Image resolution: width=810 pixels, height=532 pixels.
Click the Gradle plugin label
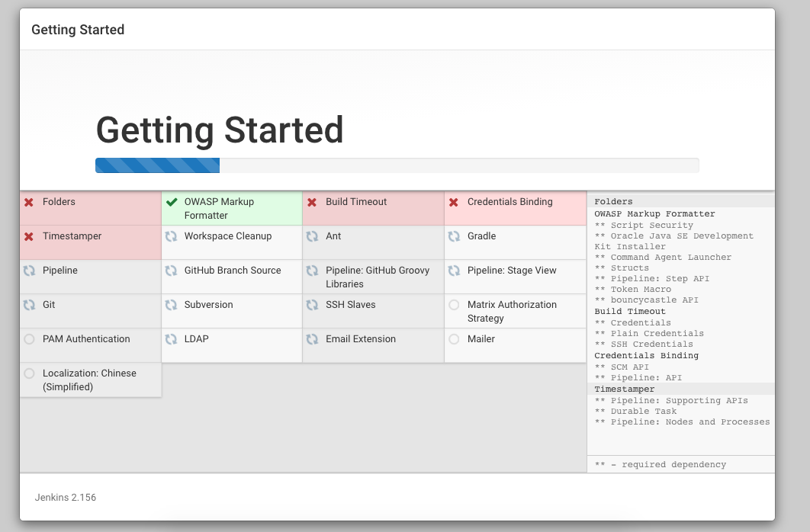click(x=481, y=236)
